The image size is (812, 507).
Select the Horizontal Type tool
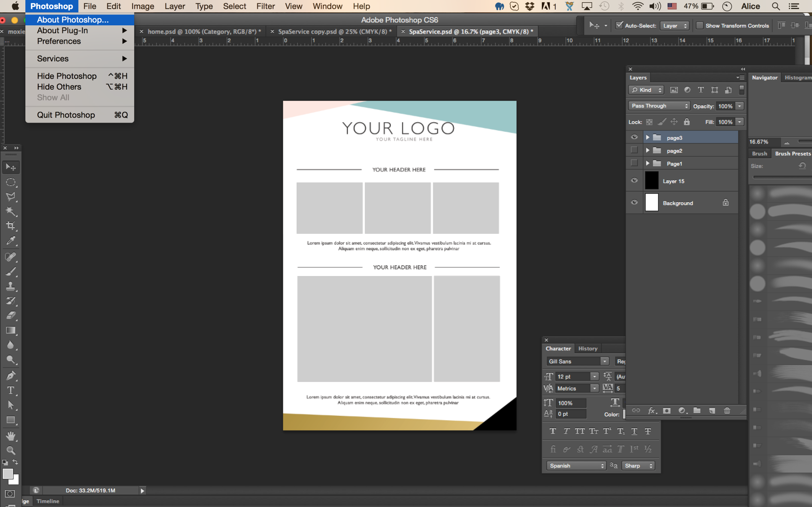click(x=11, y=390)
